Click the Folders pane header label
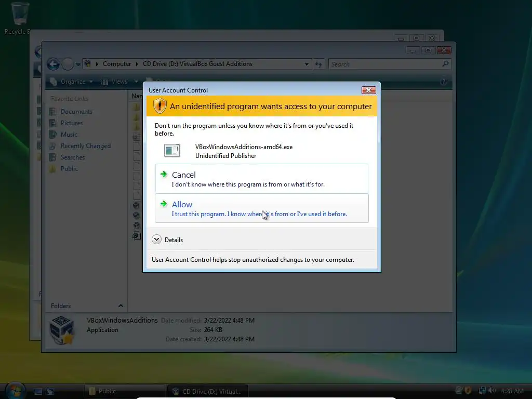The width and height of the screenshot is (532, 399). point(61,305)
